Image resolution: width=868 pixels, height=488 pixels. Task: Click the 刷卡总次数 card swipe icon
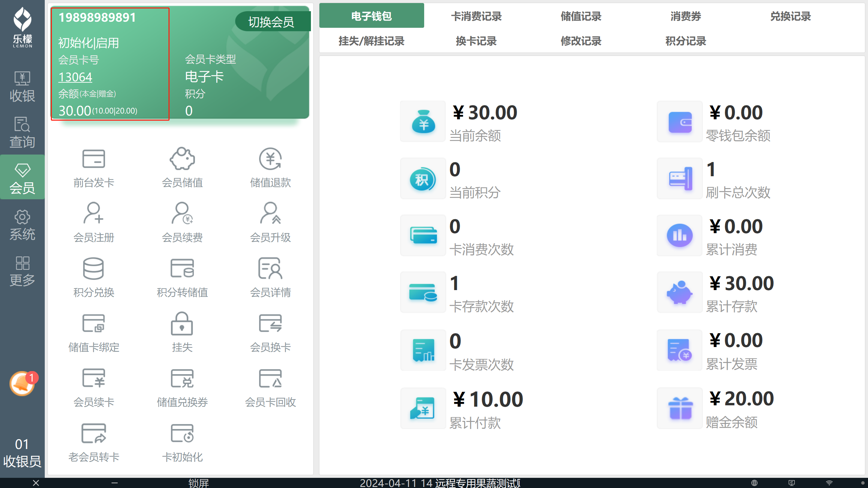point(679,179)
